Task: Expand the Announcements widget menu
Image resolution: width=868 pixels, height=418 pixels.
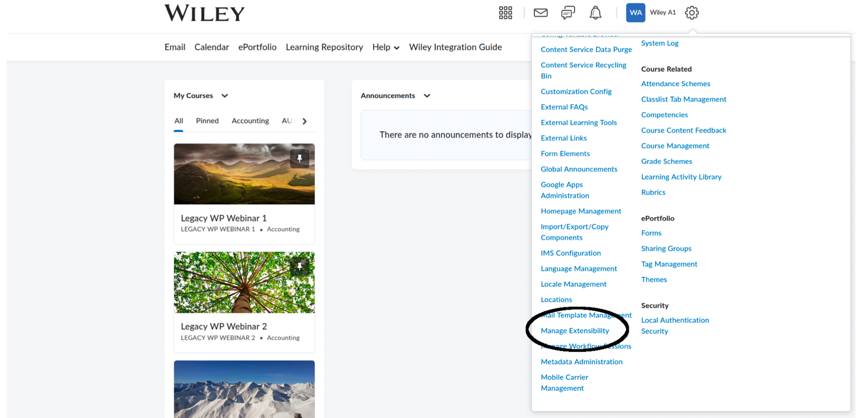Action: [x=427, y=96]
